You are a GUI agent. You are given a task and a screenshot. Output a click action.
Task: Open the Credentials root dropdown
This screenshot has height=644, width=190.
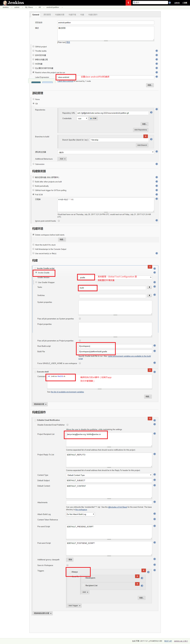point(82,119)
